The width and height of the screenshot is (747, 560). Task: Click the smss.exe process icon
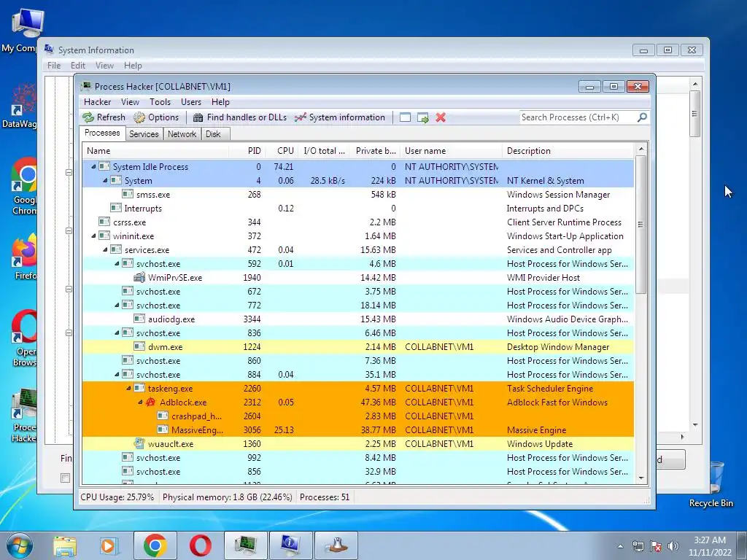[x=127, y=194]
